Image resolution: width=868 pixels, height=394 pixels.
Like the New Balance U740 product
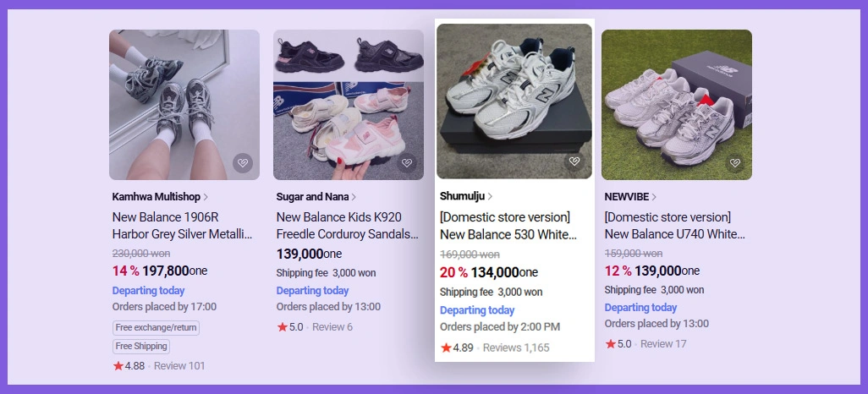tap(734, 163)
